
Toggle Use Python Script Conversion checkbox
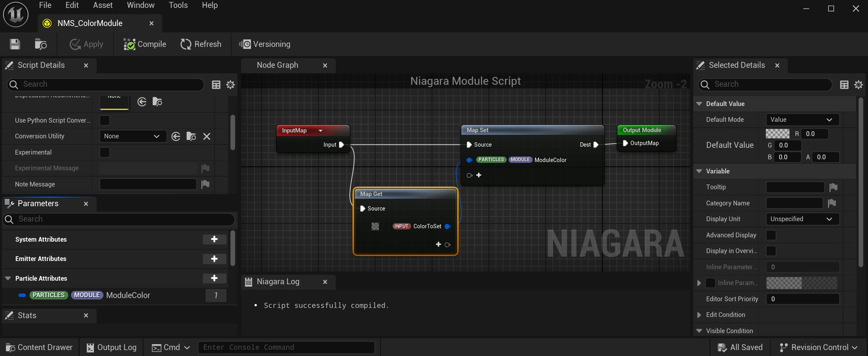[x=105, y=120]
